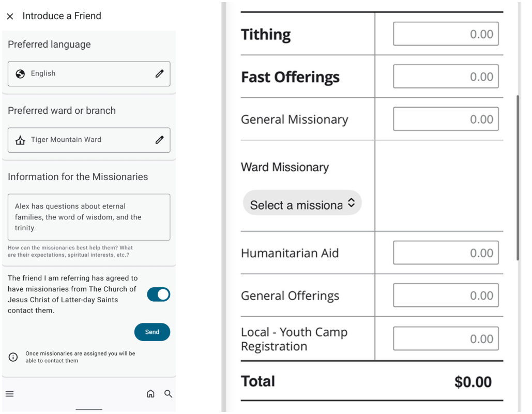532x414 pixels.
Task: Click the General Offerings amount field
Action: tap(446, 295)
